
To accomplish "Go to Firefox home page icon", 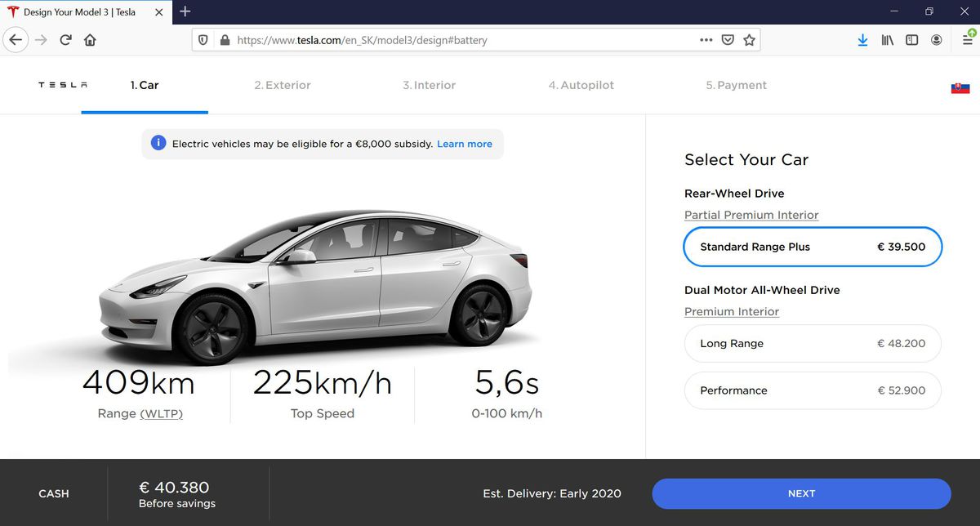I will point(90,40).
